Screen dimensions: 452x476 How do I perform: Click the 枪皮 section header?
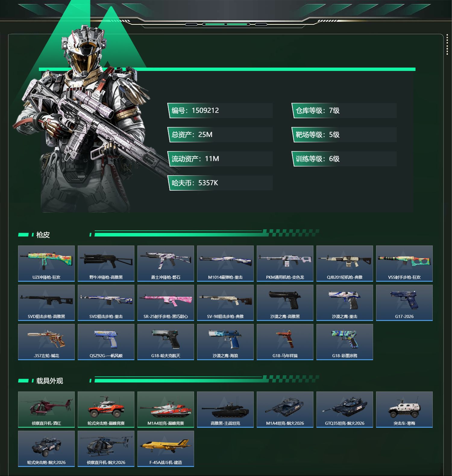pos(43,235)
